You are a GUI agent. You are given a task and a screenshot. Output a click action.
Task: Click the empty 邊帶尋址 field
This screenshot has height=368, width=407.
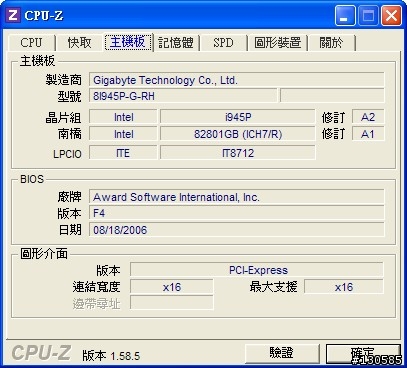click(172, 303)
